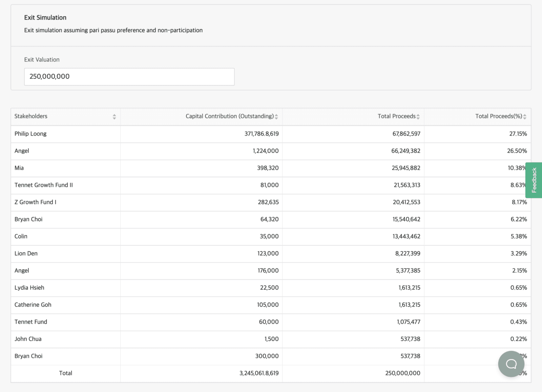Click percentage value 2.15%

tap(519, 270)
